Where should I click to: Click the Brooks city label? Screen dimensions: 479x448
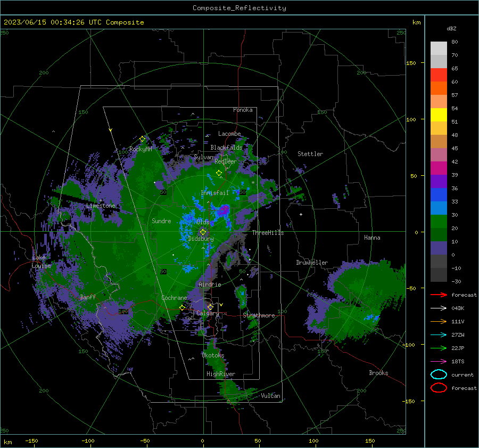click(378, 373)
